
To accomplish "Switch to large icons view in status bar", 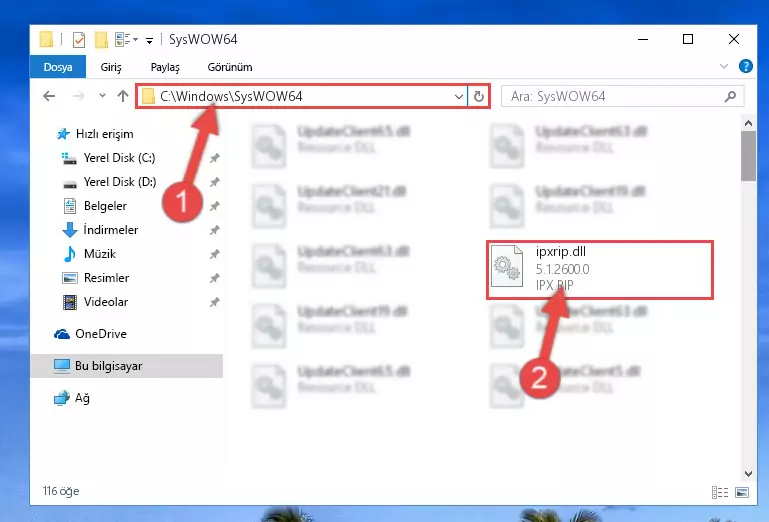I will point(742,492).
